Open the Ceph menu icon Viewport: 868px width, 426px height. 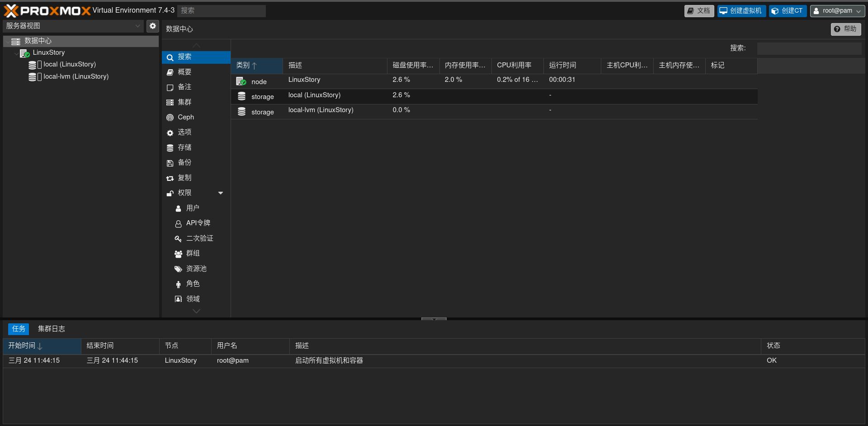tap(170, 118)
